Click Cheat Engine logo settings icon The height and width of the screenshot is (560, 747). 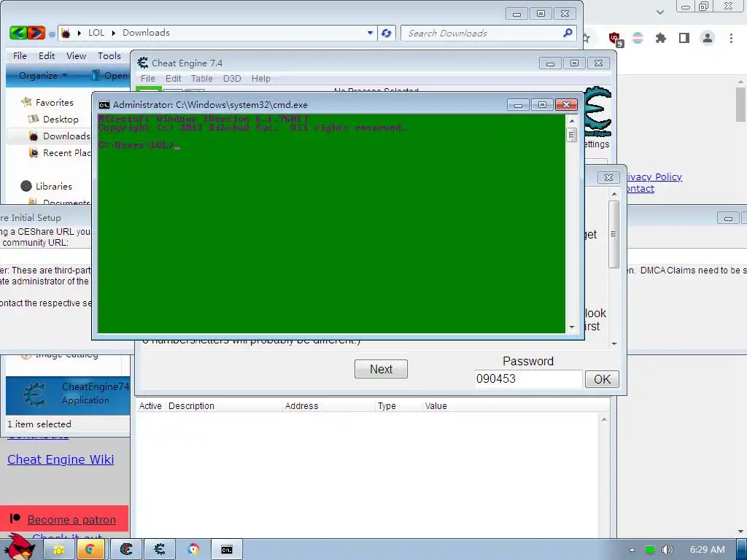[598, 113]
